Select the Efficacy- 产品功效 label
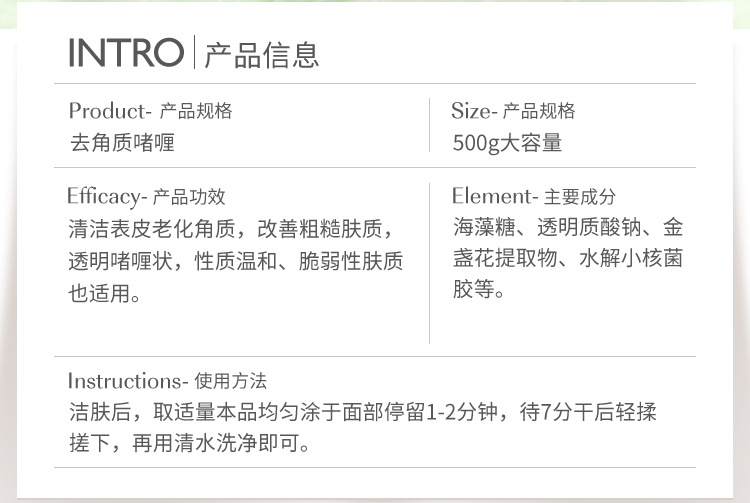Image resolution: width=750 pixels, height=503 pixels. (146, 197)
